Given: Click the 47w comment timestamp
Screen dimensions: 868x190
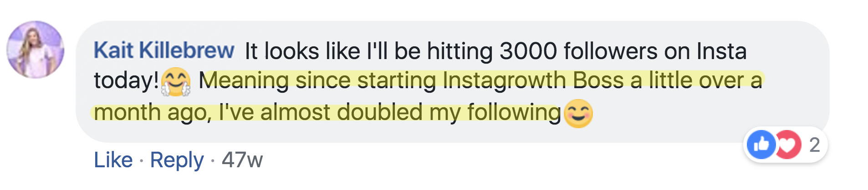Looking at the screenshot, I should (x=242, y=160).
